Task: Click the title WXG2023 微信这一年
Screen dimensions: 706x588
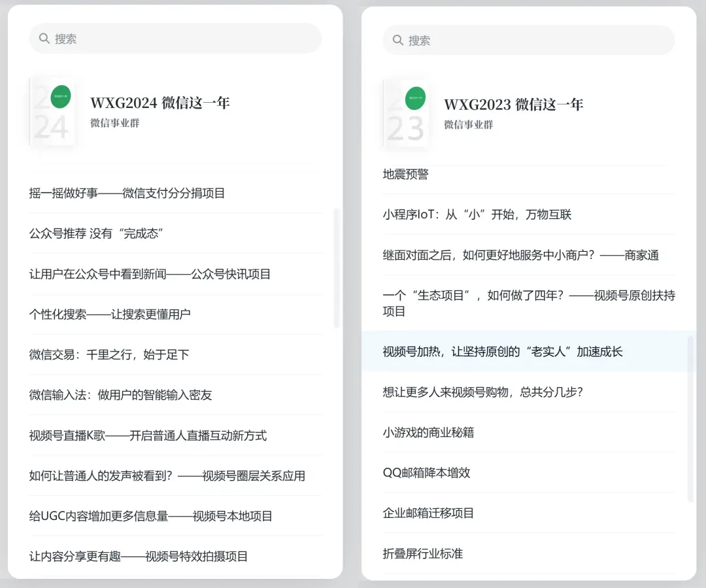Action: coord(514,105)
